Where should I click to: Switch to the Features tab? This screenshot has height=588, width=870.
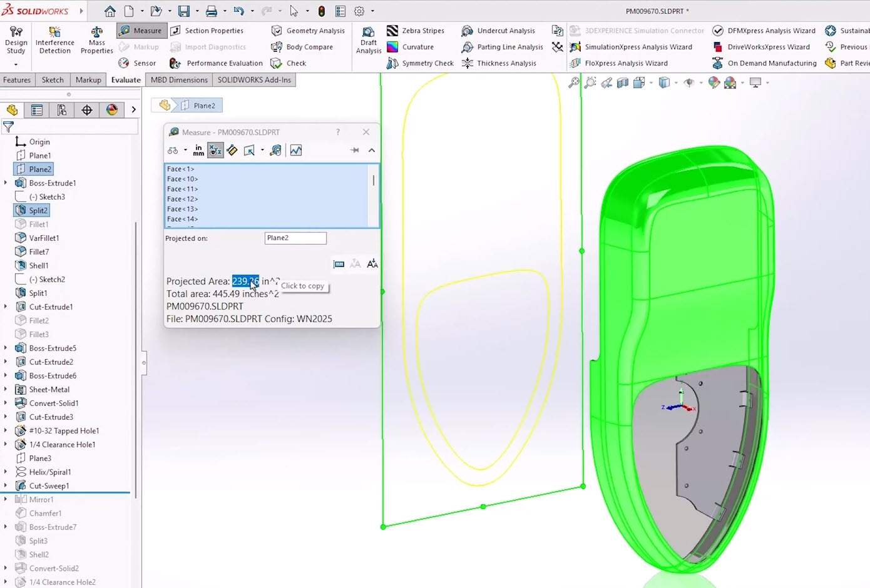[x=17, y=80]
